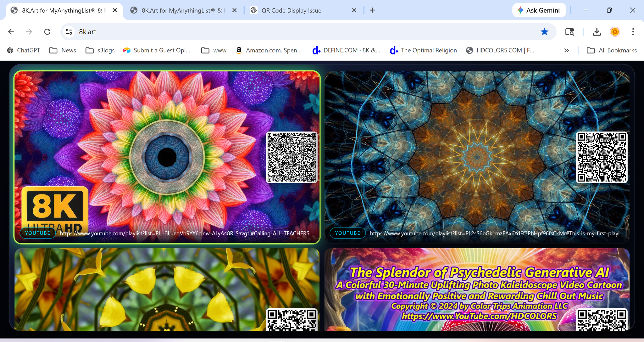Open DEFINE.COM · 8K bookmark
This screenshot has width=644, height=342.
pyautogui.click(x=346, y=50)
